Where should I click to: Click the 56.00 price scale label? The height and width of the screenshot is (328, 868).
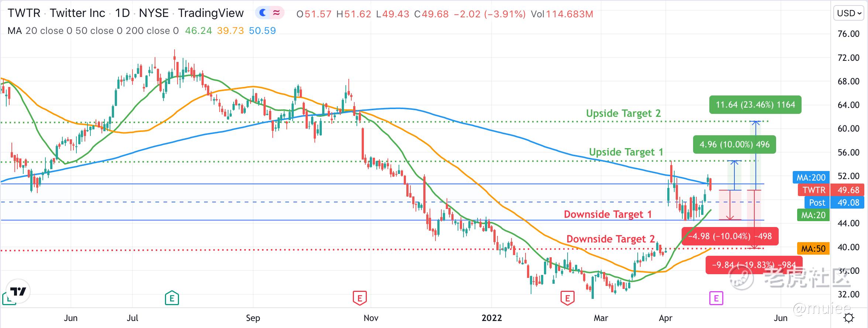pyautogui.click(x=849, y=153)
